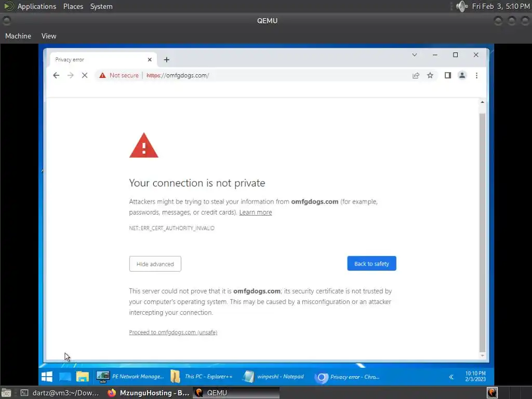532x399 pixels.
Task: Close the Privacy error tab
Action: click(150, 60)
